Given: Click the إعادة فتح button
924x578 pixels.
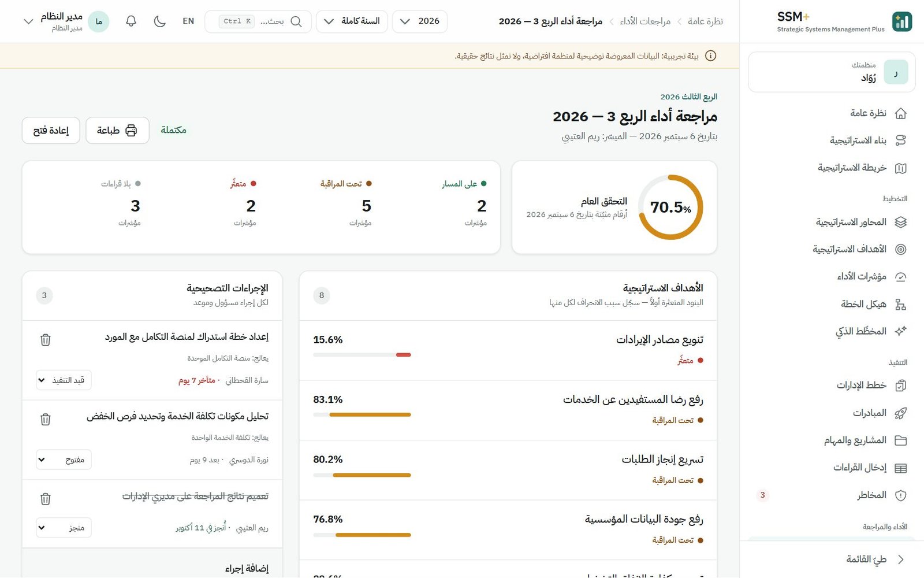Looking at the screenshot, I should click(x=51, y=131).
